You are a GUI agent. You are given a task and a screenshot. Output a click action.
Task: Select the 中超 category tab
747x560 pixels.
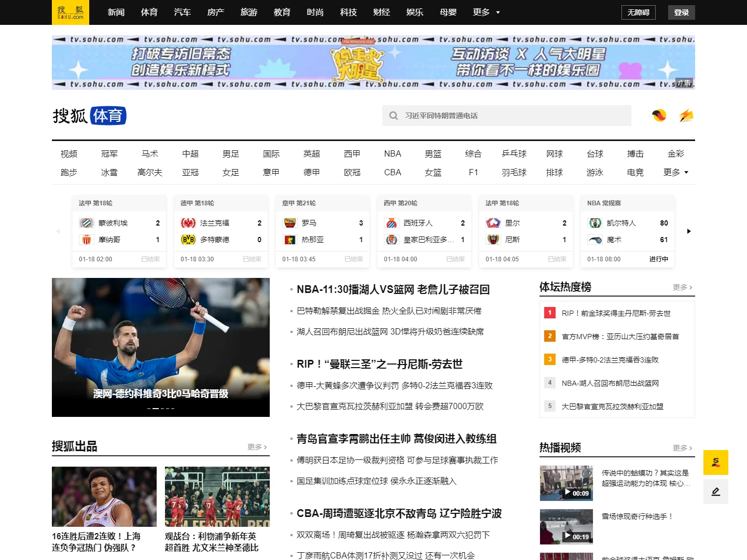tap(190, 153)
